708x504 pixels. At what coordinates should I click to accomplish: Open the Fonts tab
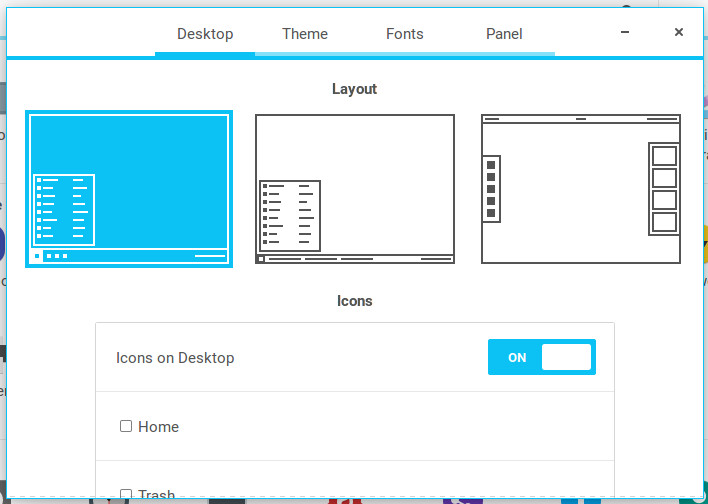click(405, 34)
